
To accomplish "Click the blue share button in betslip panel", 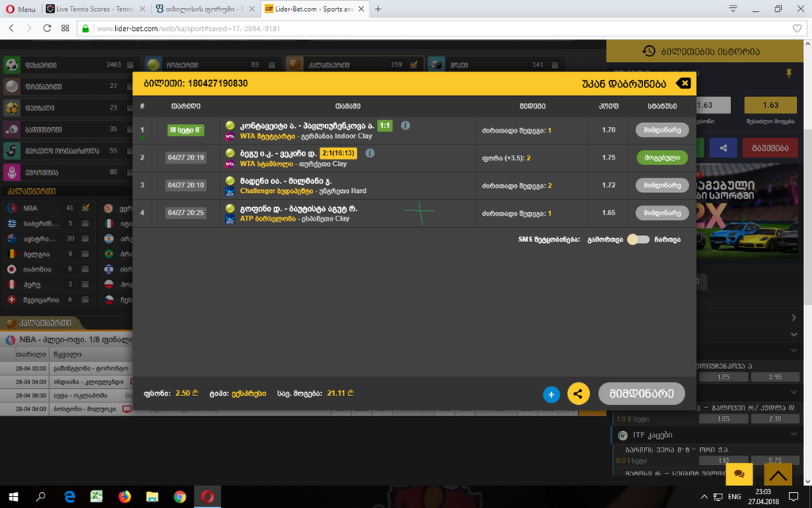I will (723, 148).
